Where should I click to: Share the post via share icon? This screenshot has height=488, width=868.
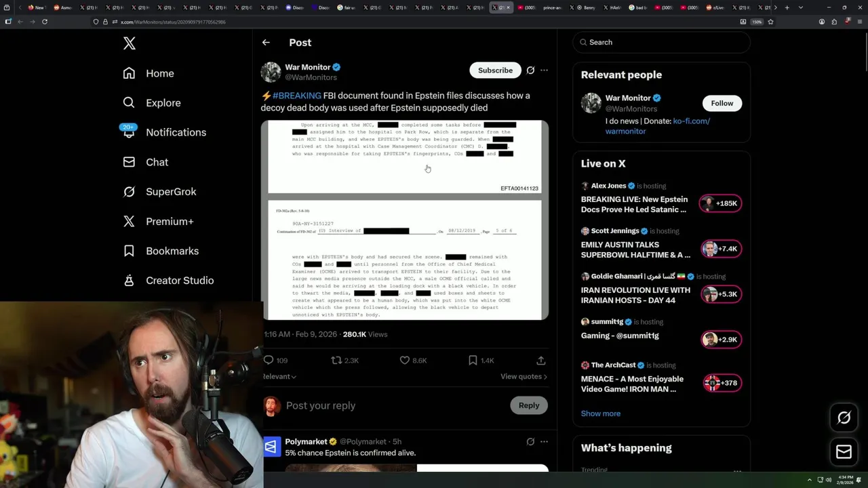point(540,361)
